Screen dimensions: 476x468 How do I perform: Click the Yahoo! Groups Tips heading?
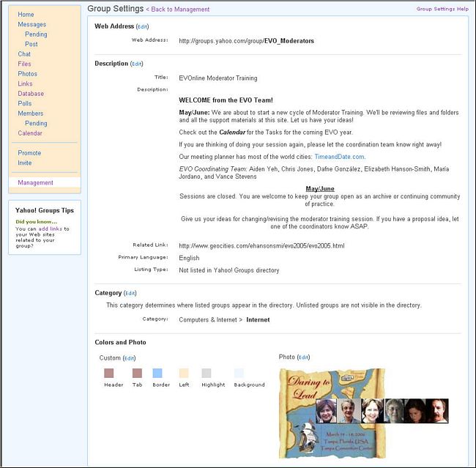point(45,210)
